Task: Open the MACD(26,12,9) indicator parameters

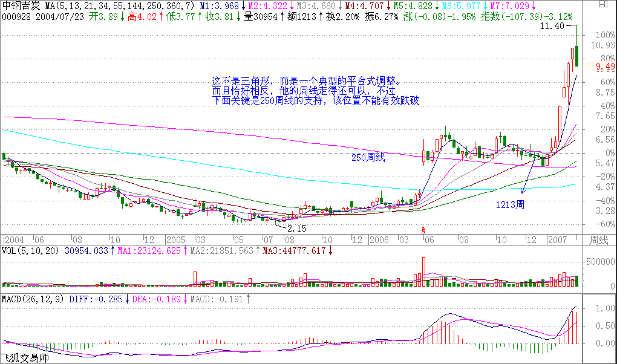Action: (32, 299)
